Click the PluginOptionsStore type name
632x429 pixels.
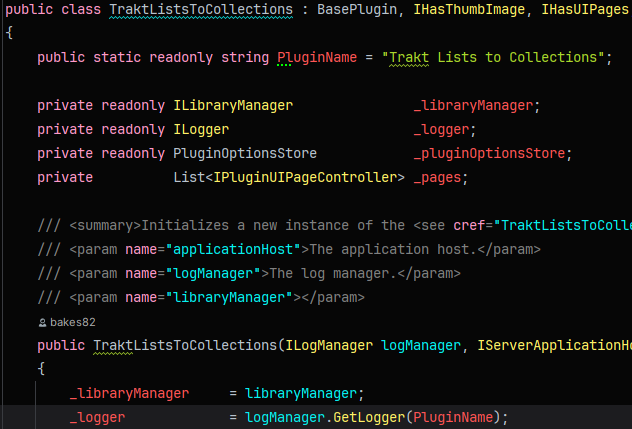click(x=245, y=154)
